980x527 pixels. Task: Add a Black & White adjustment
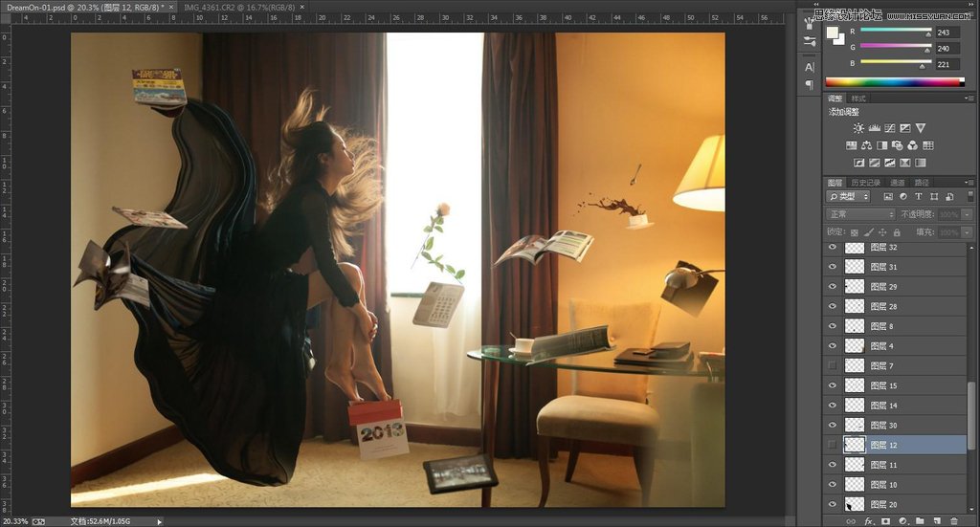[x=881, y=145]
